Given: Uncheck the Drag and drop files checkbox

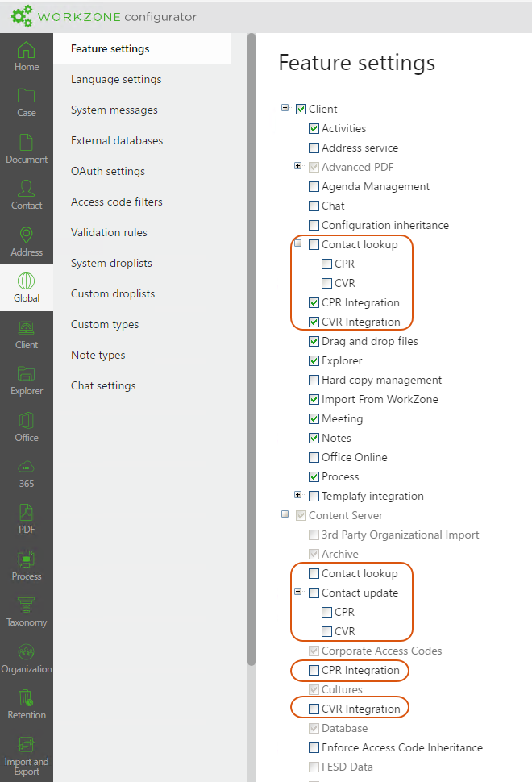Looking at the screenshot, I should [x=314, y=342].
